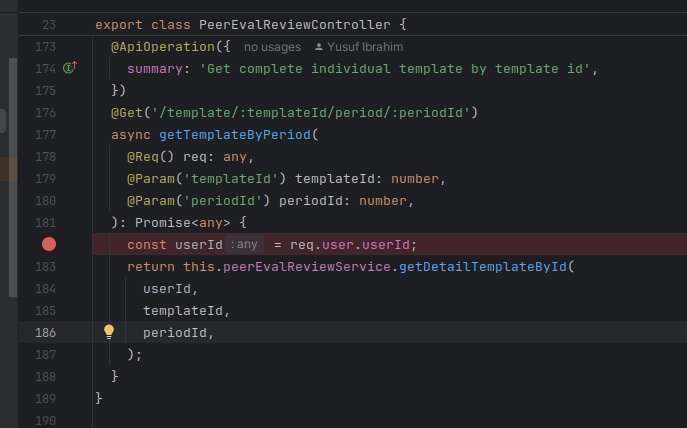Viewport: 687px width, 428px height.
Task: Click the closing brace on line 189
Action: 99,398
